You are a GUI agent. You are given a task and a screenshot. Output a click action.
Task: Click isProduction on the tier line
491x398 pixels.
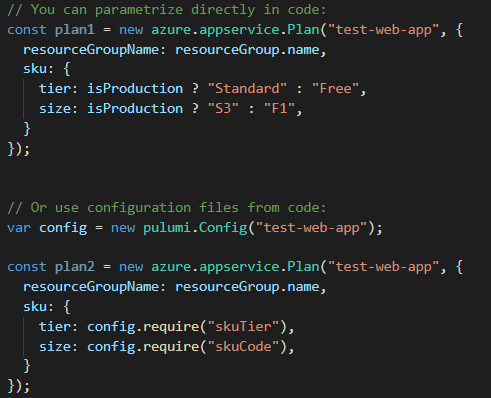tap(135, 89)
